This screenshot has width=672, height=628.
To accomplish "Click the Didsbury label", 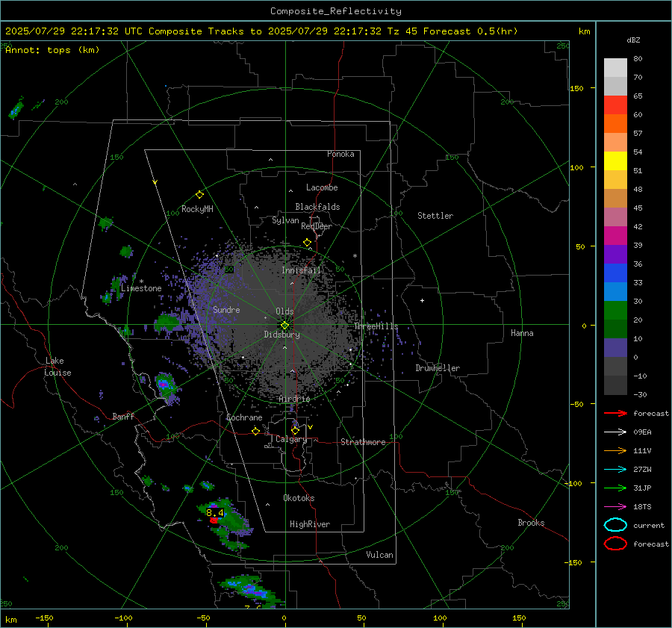I will [x=282, y=335].
